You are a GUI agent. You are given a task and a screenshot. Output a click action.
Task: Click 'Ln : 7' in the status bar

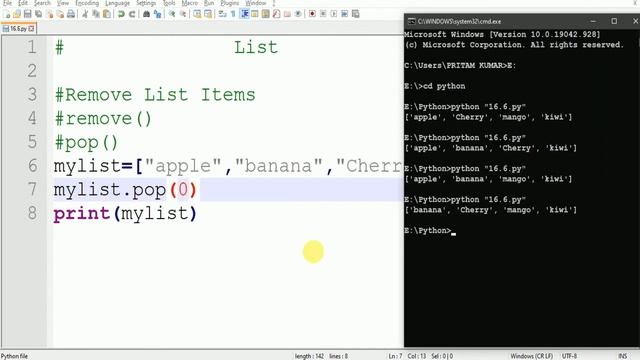[395, 356]
